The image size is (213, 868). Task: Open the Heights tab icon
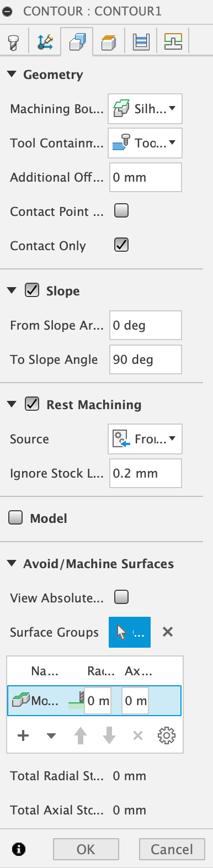click(x=109, y=42)
